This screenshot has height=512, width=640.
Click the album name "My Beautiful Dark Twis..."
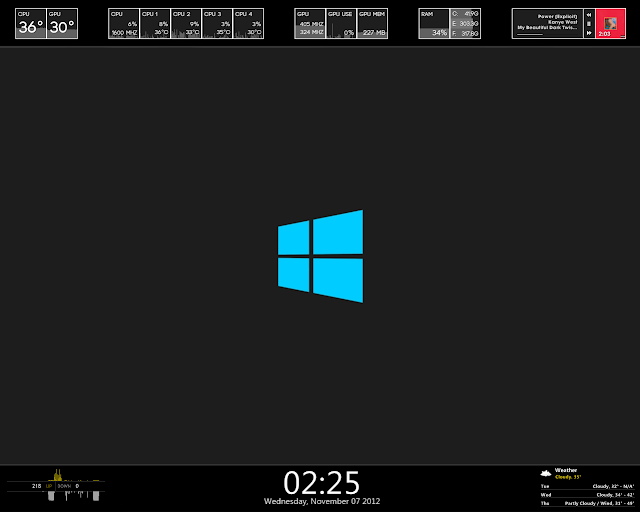click(547, 28)
